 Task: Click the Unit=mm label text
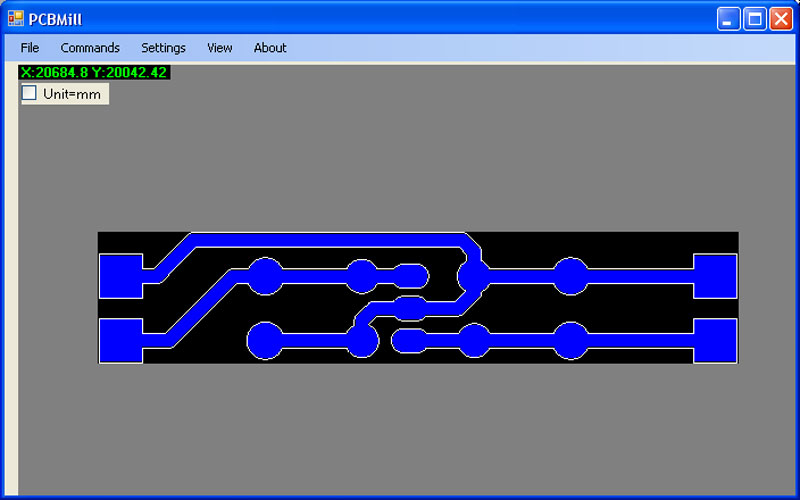[x=72, y=94]
